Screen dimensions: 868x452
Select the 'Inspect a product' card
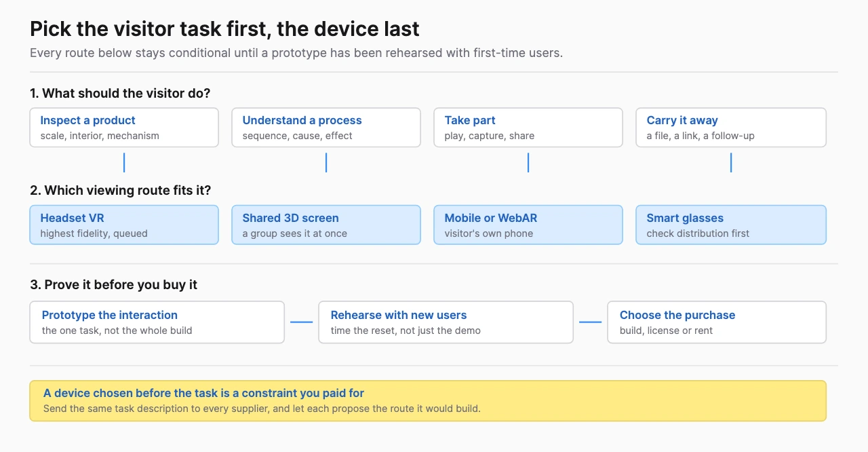coord(124,128)
